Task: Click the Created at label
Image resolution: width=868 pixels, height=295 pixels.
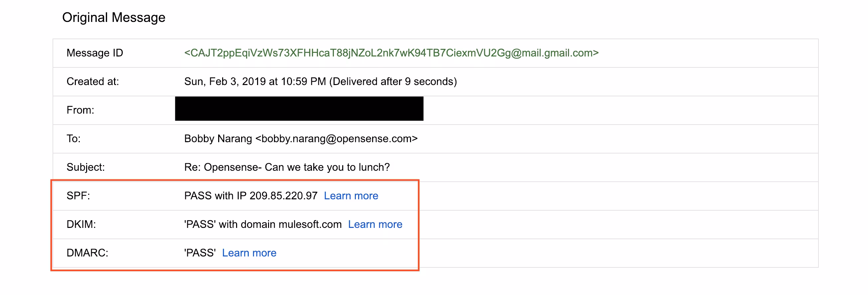Action: (93, 81)
